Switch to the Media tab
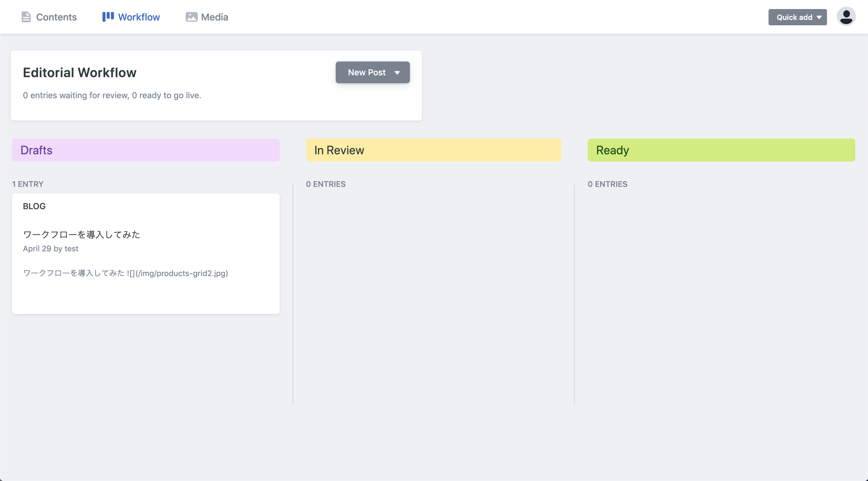The width and height of the screenshot is (868, 481). 214,17
